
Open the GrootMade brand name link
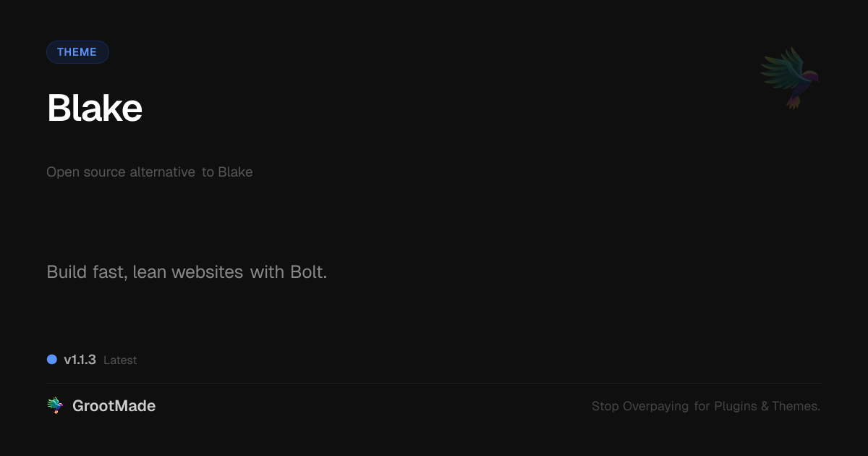point(114,406)
